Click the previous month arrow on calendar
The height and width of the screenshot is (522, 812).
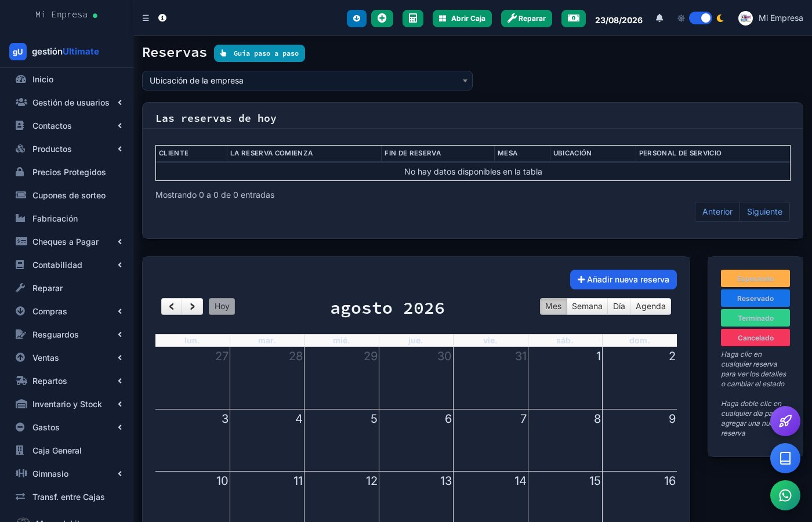[172, 306]
